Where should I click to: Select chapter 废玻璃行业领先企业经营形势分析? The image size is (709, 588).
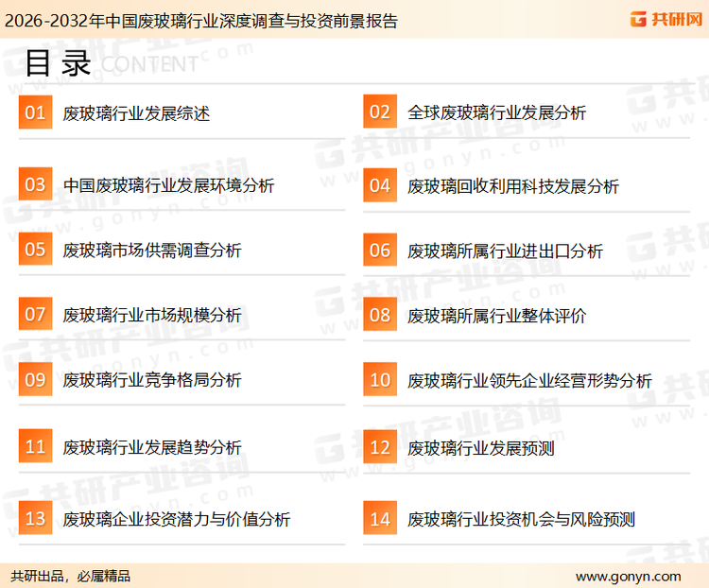coord(529,381)
